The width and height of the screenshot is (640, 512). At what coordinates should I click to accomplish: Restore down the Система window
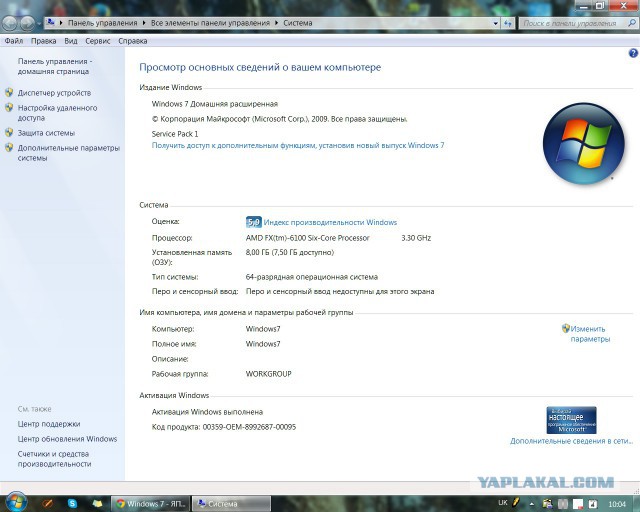click(x=600, y=5)
